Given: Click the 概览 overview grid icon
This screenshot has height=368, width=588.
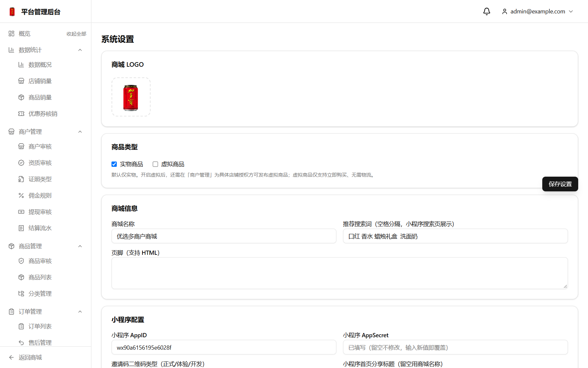Looking at the screenshot, I should [11, 34].
